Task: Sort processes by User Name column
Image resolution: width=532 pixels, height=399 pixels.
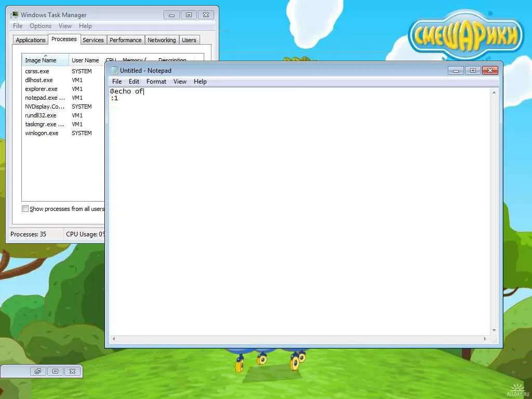Action: (x=85, y=60)
